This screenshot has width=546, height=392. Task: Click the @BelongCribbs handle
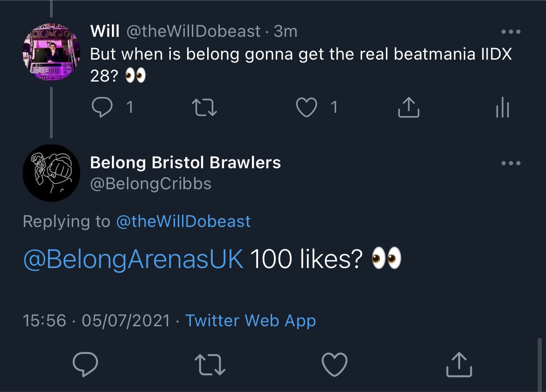click(150, 184)
